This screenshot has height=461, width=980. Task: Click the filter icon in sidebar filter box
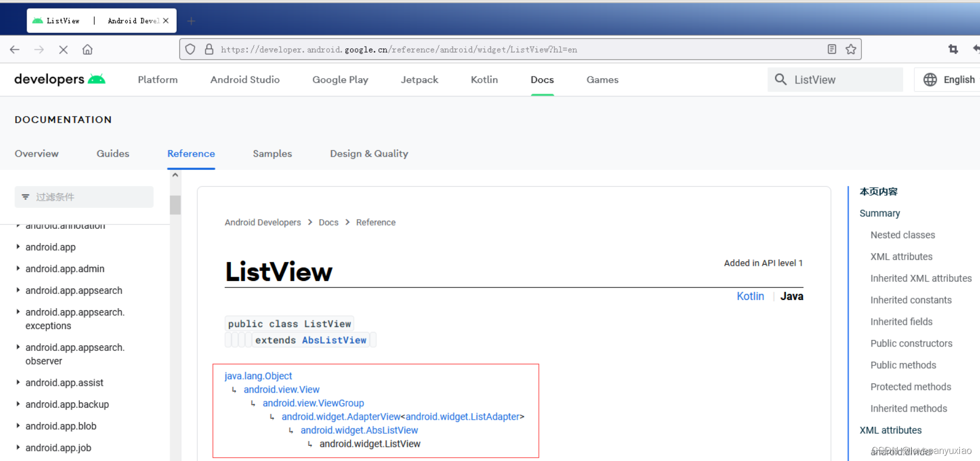coord(25,197)
